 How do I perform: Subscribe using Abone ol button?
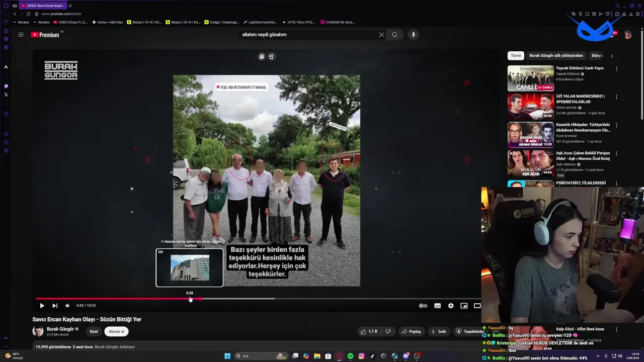point(116,331)
